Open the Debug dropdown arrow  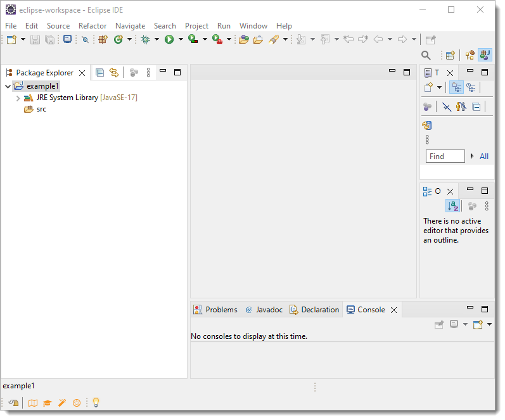point(157,39)
